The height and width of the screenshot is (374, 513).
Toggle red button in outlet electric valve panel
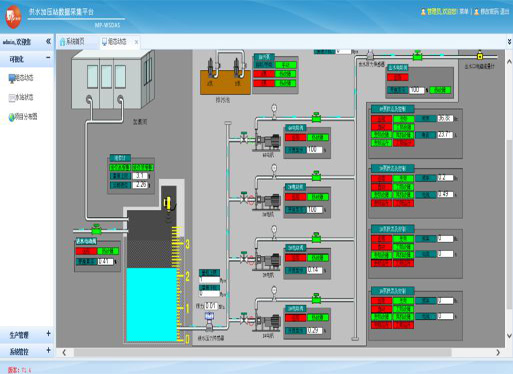[x=397, y=77]
